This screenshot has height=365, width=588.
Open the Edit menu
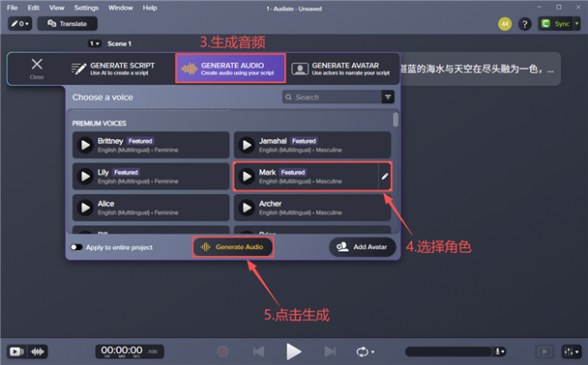(x=34, y=8)
